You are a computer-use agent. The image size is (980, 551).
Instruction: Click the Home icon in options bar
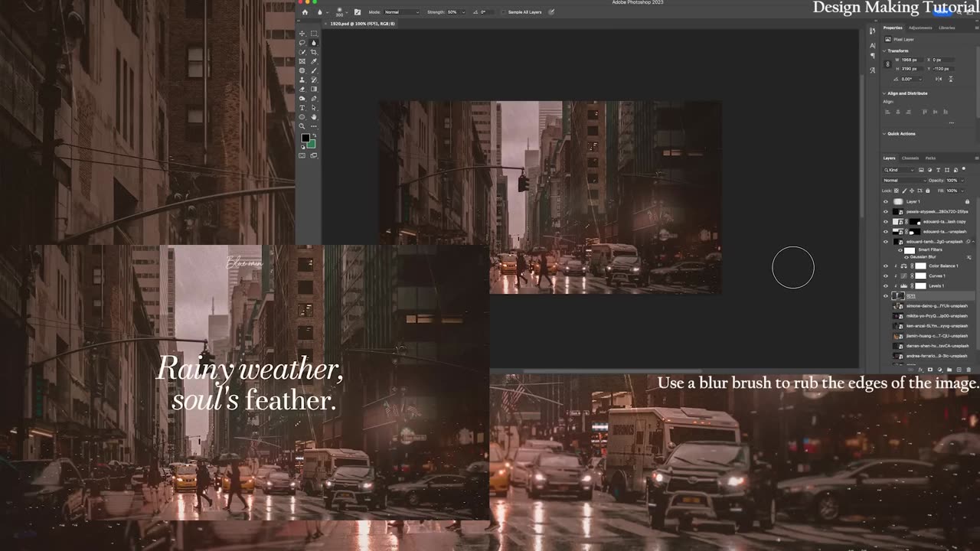coord(305,12)
